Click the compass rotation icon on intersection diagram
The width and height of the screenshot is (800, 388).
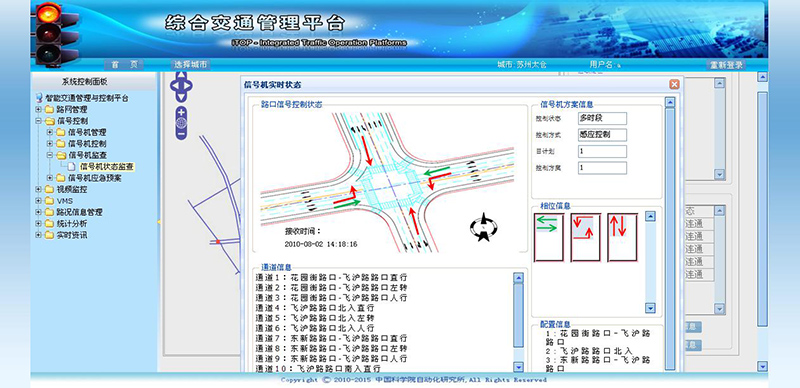[483, 228]
